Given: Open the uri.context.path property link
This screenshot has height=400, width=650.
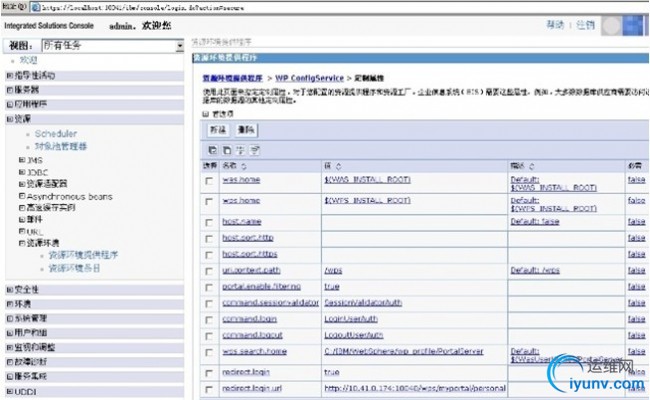Looking at the screenshot, I should pyautogui.click(x=251, y=270).
